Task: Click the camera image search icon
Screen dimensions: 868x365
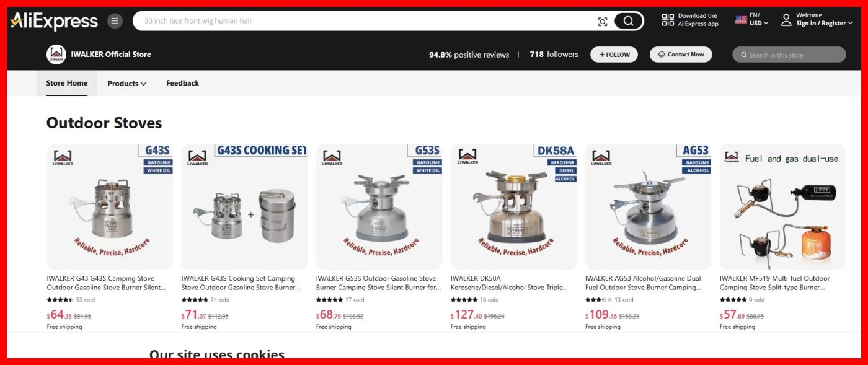Action: pyautogui.click(x=603, y=22)
